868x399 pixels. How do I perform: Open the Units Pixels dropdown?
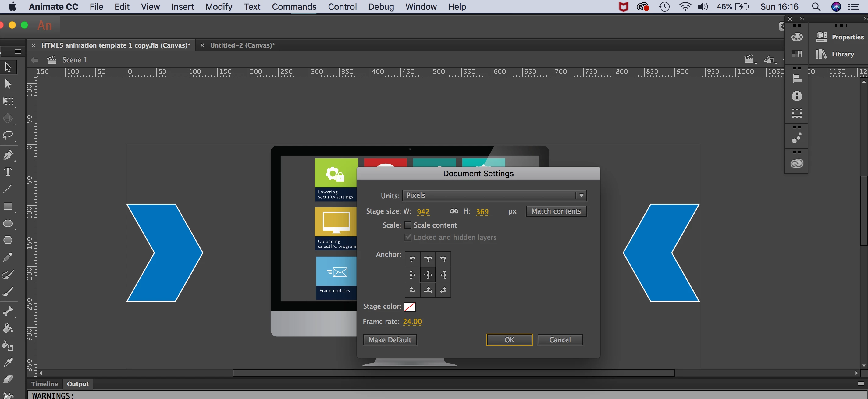(x=494, y=195)
